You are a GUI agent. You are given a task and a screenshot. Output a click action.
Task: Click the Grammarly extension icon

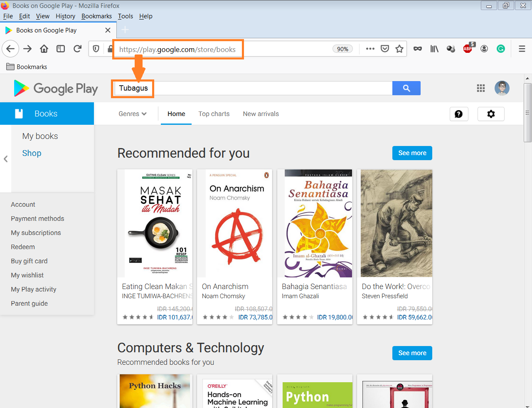click(x=501, y=49)
